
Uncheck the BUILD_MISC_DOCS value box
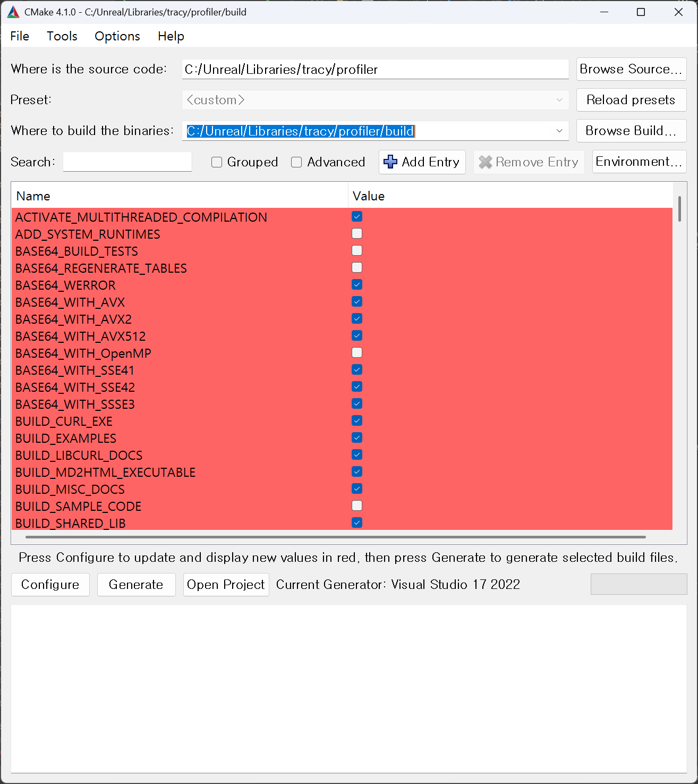tap(357, 489)
